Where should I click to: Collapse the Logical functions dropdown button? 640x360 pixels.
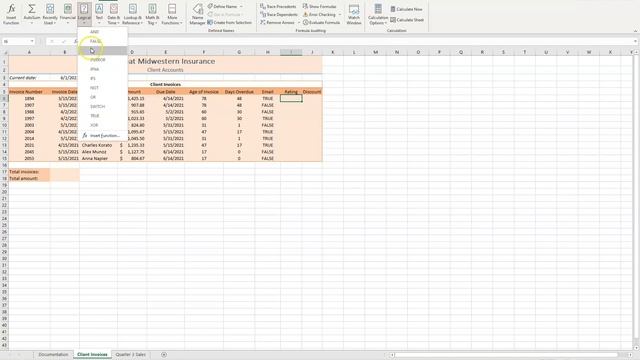[x=84, y=14]
